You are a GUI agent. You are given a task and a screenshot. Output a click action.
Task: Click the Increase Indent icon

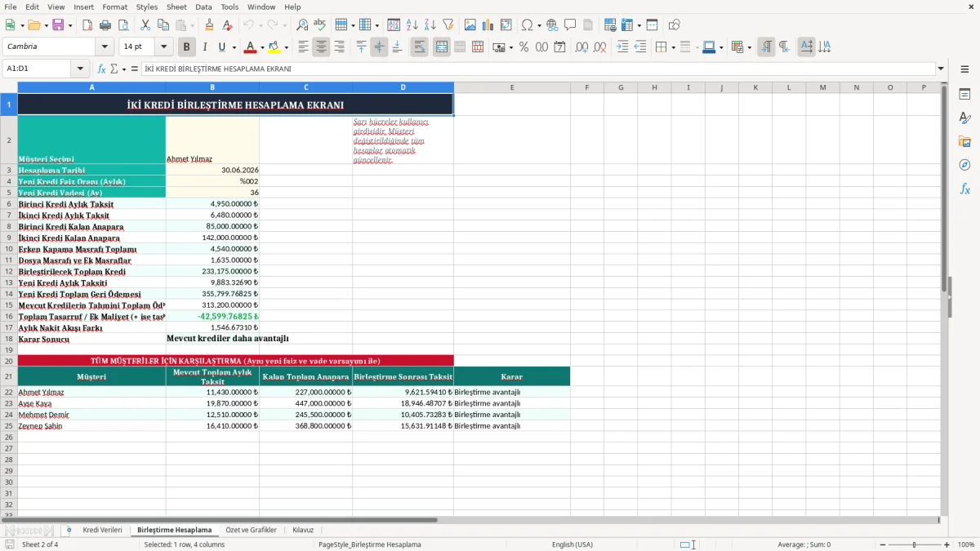pyautogui.click(x=623, y=47)
